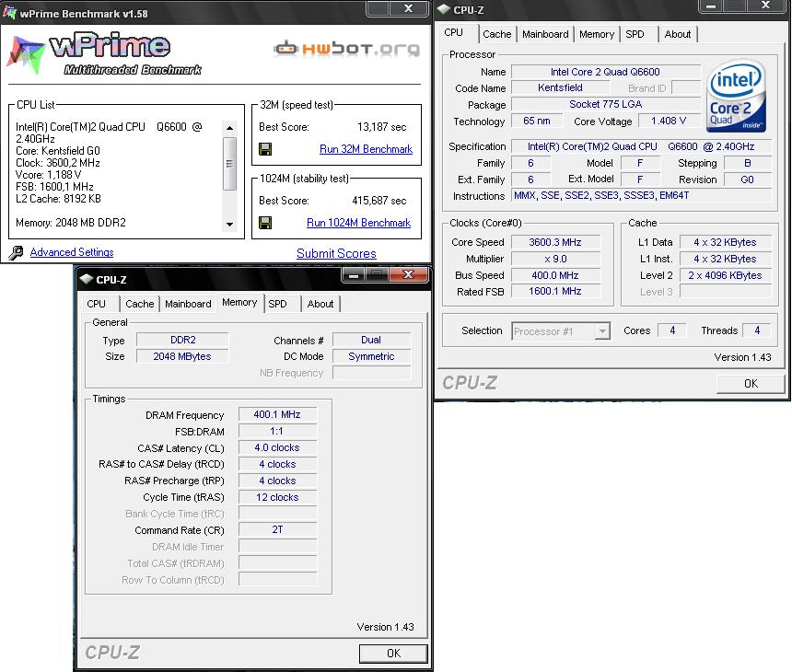Click the 32M Best Score 13,187 sec

pyautogui.click(x=382, y=127)
